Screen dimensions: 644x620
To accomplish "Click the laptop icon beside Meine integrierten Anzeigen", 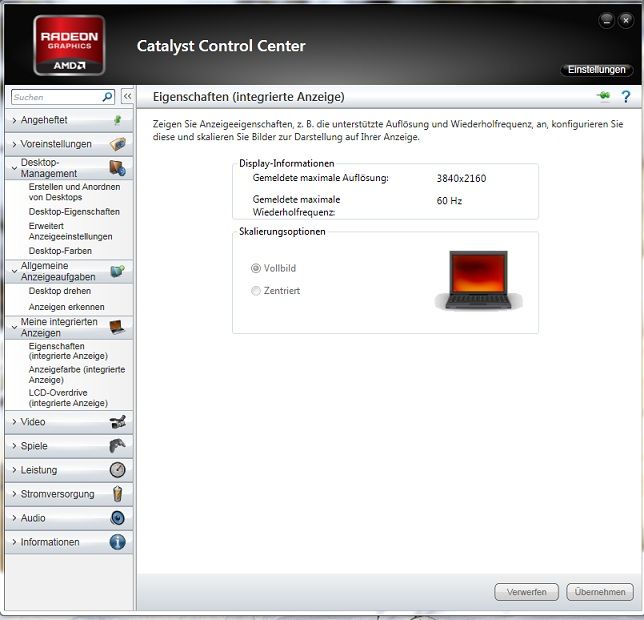I will click(117, 327).
